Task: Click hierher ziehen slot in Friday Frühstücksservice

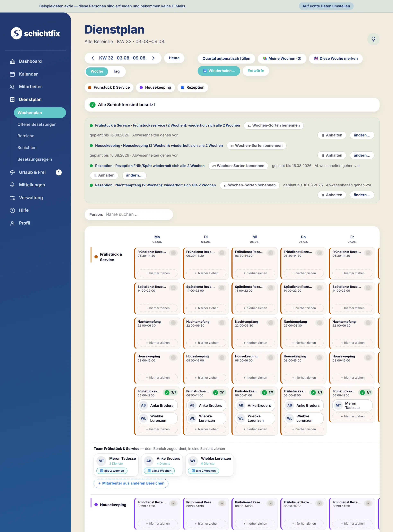Action: coord(352,417)
